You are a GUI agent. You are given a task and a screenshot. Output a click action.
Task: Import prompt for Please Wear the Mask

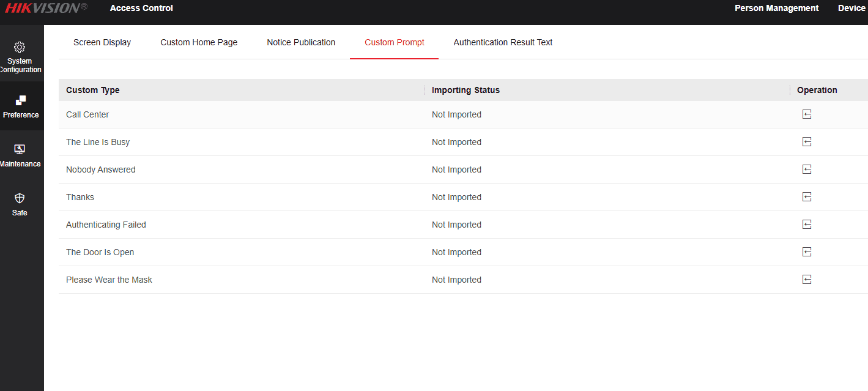click(x=807, y=280)
